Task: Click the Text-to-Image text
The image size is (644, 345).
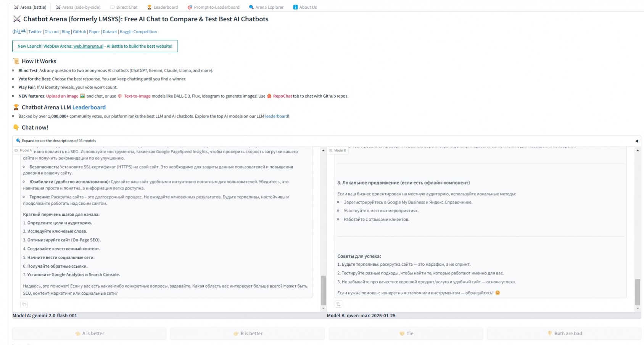Action: [137, 96]
